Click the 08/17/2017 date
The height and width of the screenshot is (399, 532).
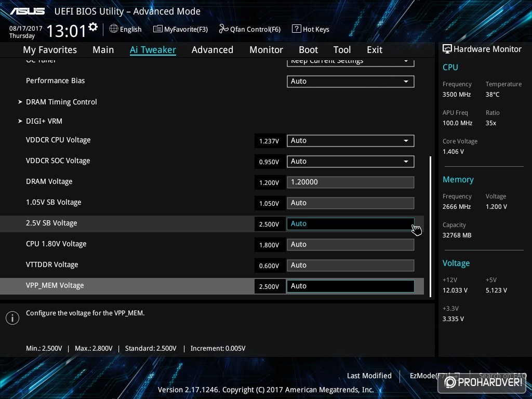26,29
